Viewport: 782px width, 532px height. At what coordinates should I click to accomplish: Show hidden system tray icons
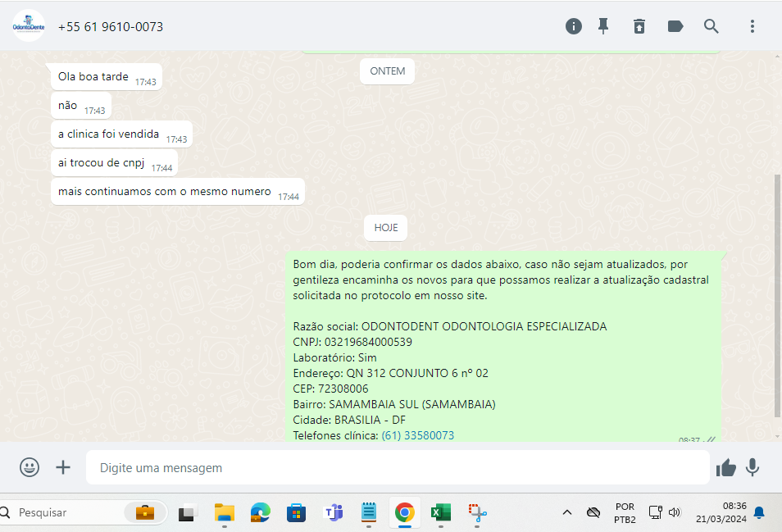[567, 512]
